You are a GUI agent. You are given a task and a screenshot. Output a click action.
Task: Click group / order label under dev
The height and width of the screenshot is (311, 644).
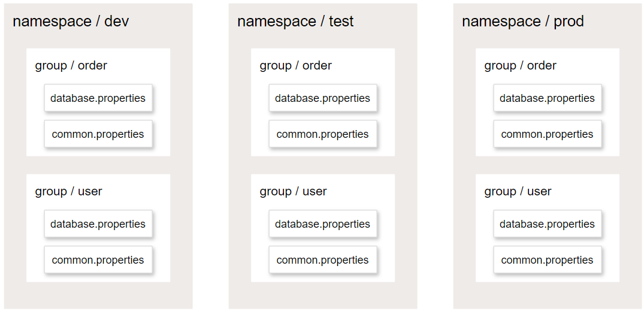[71, 66]
